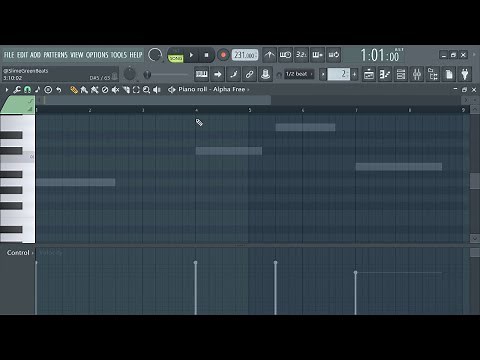Image resolution: width=480 pixels, height=360 pixels.
Task: Show the Channel rack
Action: (x=401, y=74)
